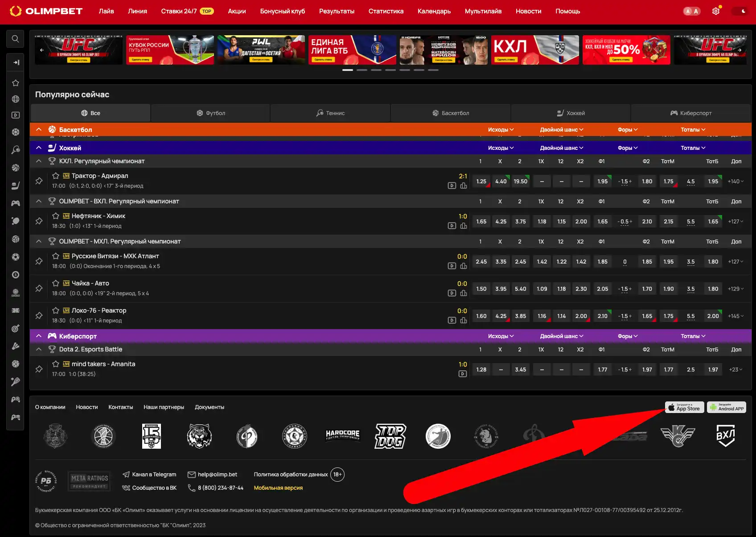Expand the left sidebar with arrow icon
The image size is (756, 537).
16,62
